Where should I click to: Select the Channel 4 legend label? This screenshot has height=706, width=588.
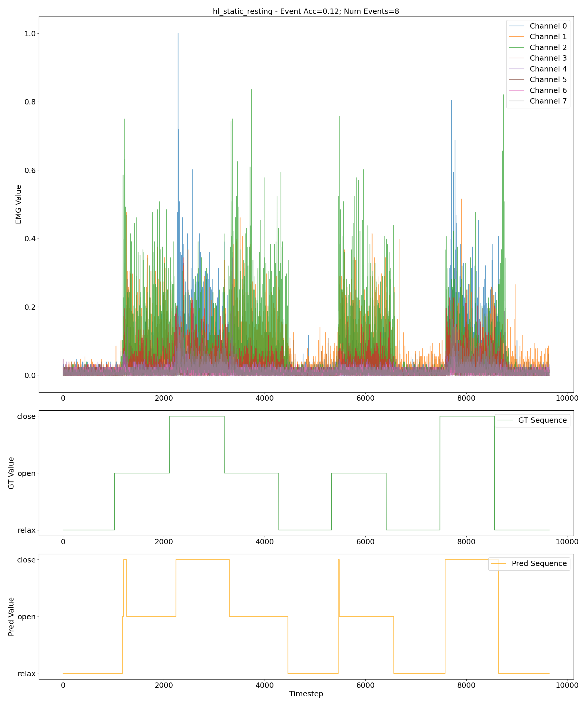tap(548, 69)
